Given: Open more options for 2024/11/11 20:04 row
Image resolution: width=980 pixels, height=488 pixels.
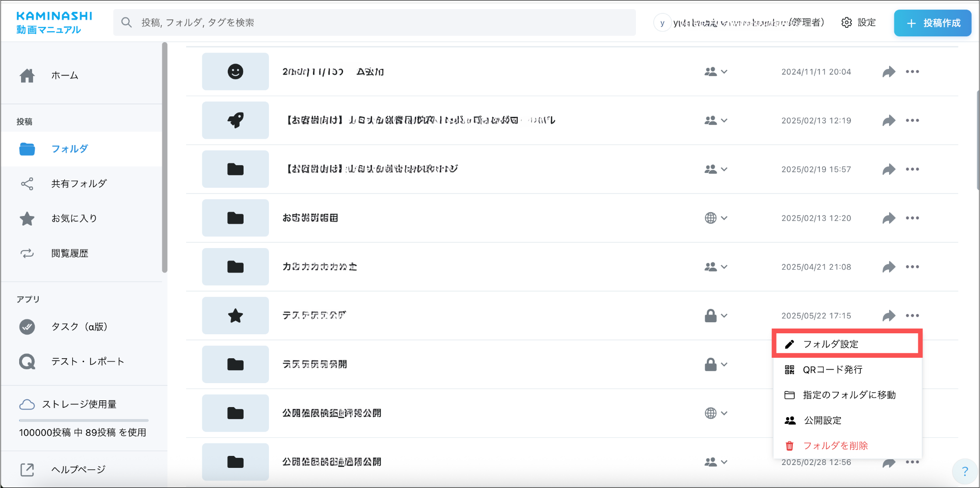Looking at the screenshot, I should click(x=912, y=72).
